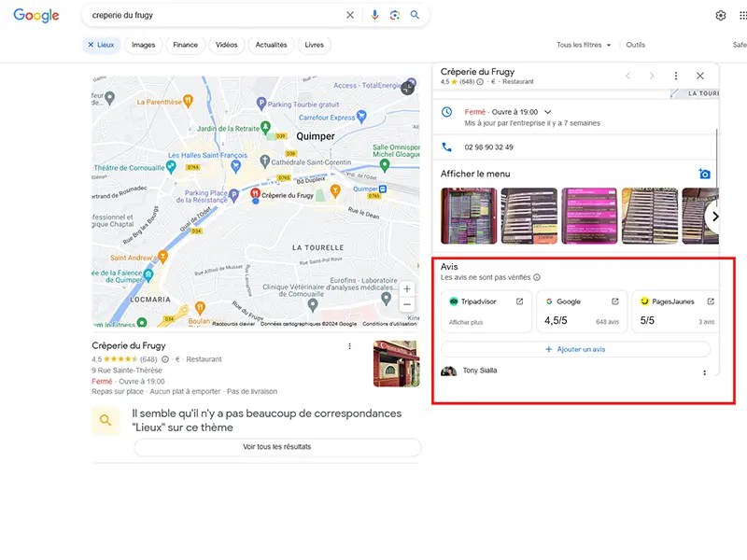Open settings gear icon
747x560 pixels.
pyautogui.click(x=721, y=16)
